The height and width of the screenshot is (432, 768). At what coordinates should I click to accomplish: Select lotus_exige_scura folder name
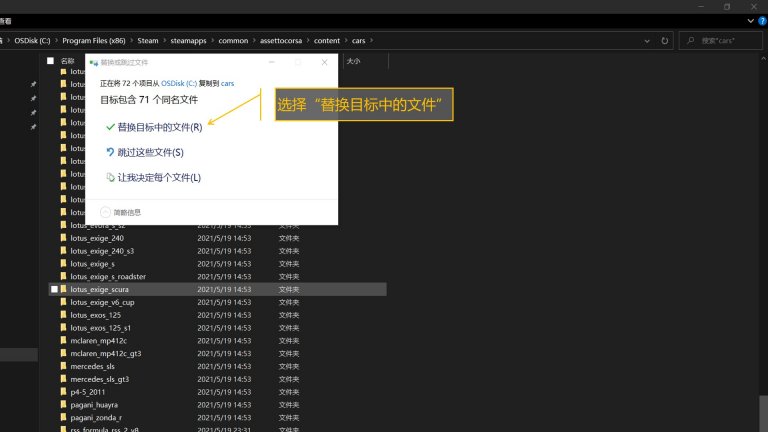tap(99, 289)
